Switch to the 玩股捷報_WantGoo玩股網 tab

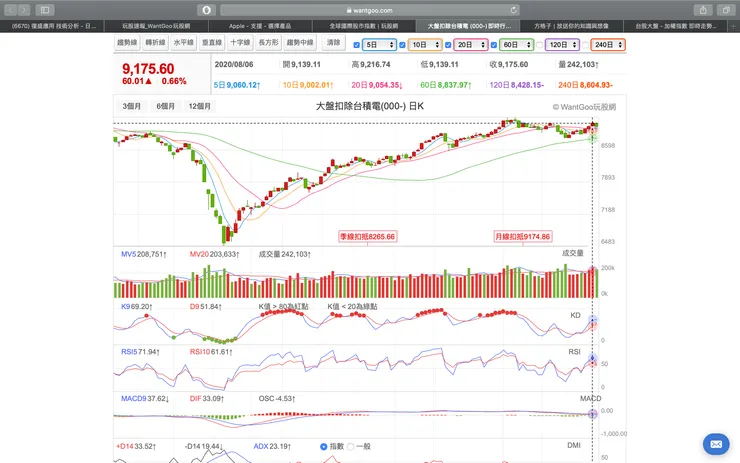[156, 26]
